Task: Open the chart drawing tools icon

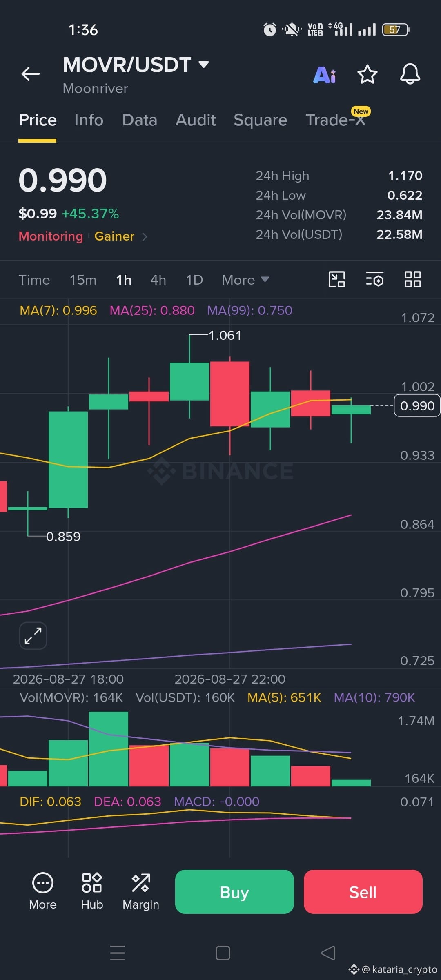Action: tap(337, 280)
